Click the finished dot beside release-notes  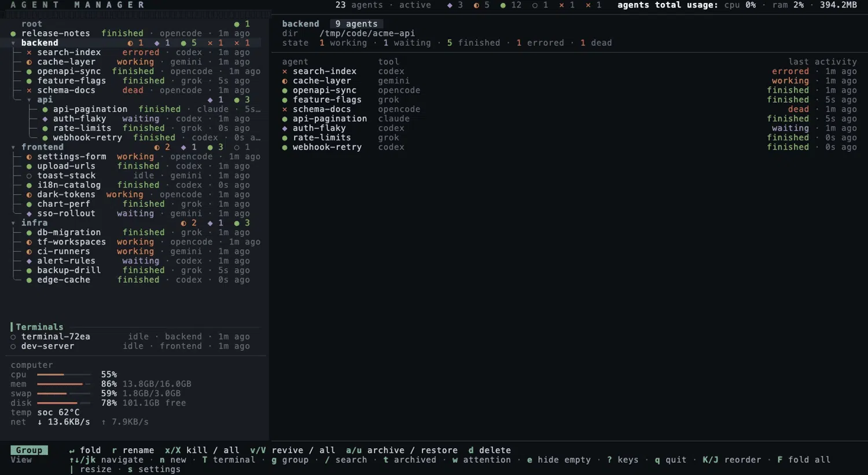click(13, 34)
